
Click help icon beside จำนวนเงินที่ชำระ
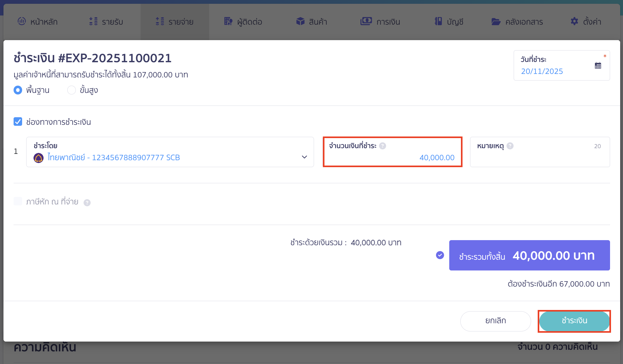click(x=383, y=146)
